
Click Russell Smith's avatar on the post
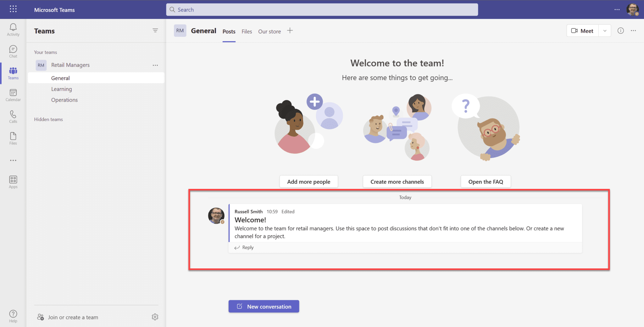click(x=216, y=216)
